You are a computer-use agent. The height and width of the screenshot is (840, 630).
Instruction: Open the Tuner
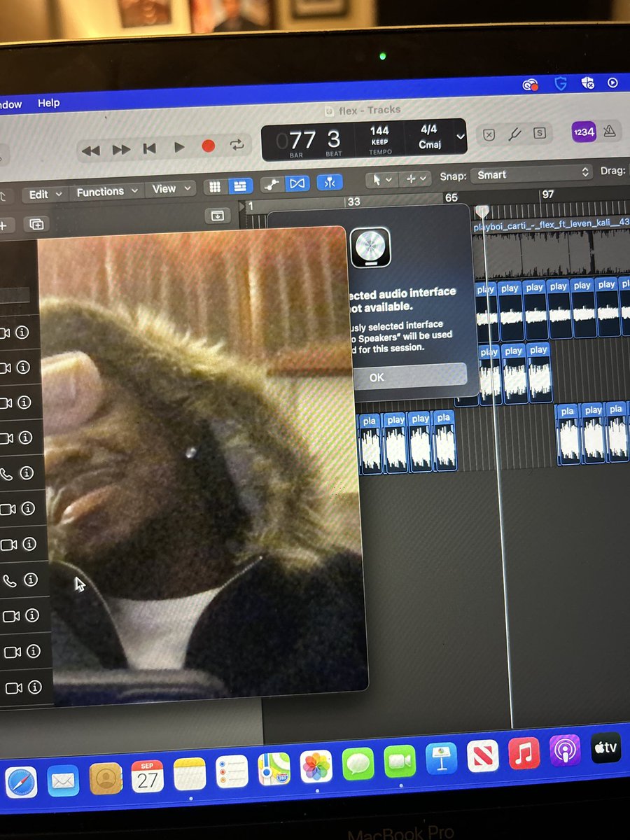(x=514, y=134)
